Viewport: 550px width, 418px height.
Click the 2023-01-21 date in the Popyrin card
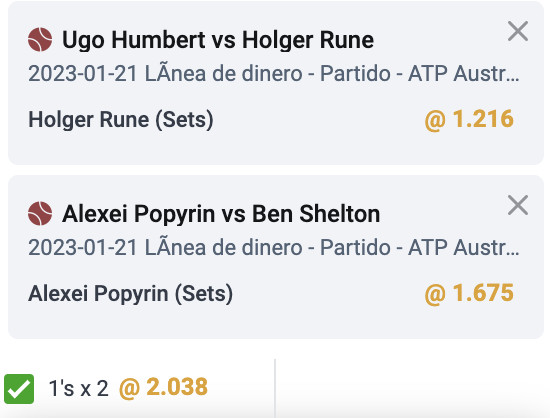[82, 248]
